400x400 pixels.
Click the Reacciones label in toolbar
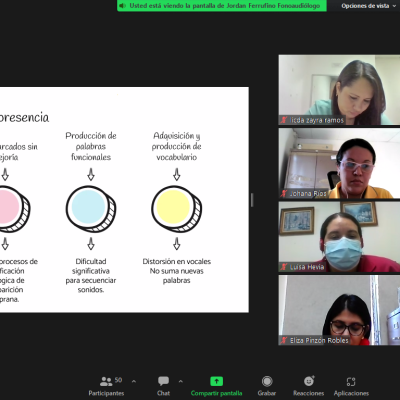[x=309, y=393]
